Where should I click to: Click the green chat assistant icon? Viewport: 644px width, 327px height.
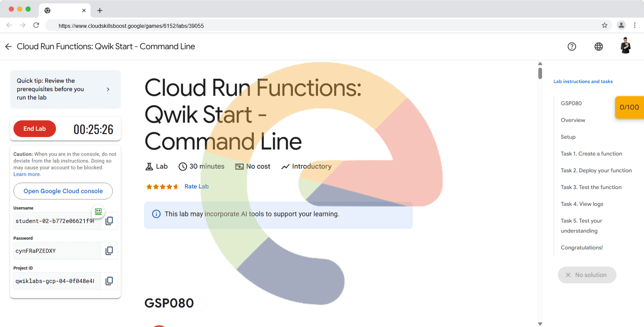pos(98,211)
